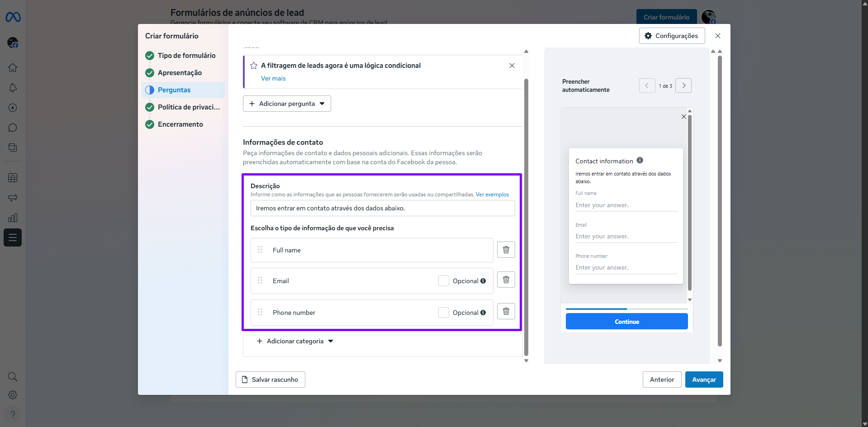
Task: Click the drag handle beside Full name
Action: click(260, 250)
